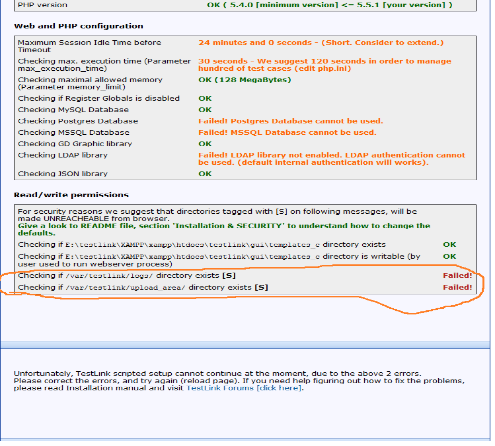The image size is (495, 446).
Task: Click the '30 seconds - We suggest 120' warning
Action: (x=325, y=65)
